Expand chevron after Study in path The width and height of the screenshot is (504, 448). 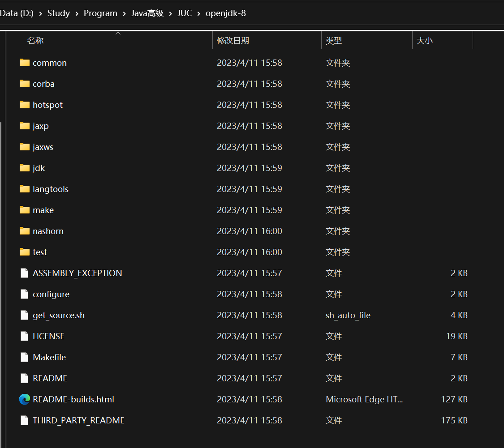pos(77,13)
